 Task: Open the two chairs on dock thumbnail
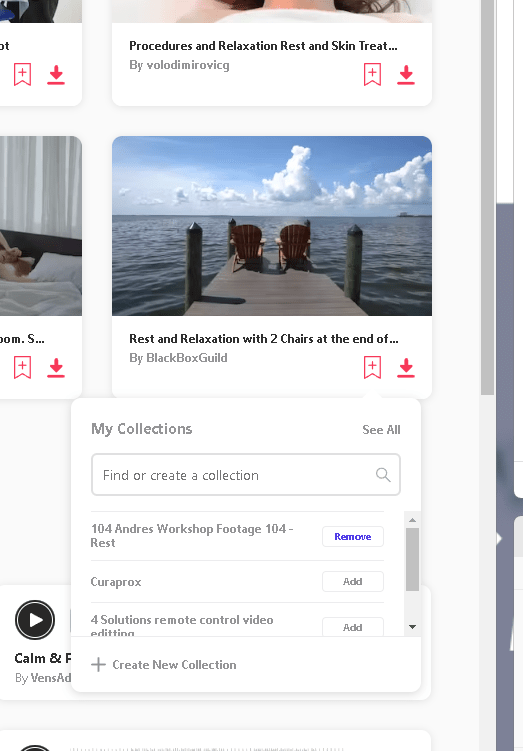tap(272, 226)
